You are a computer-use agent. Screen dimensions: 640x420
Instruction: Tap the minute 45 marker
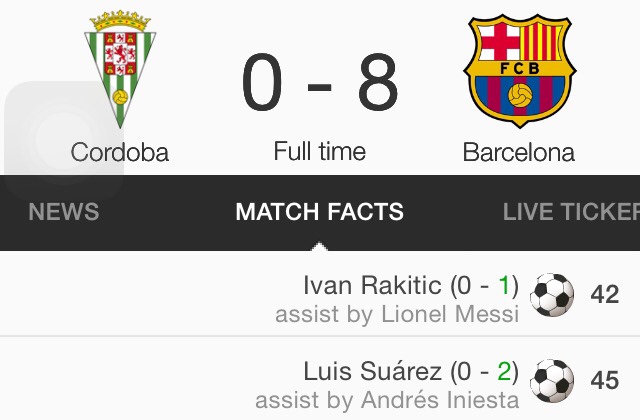[605, 381]
